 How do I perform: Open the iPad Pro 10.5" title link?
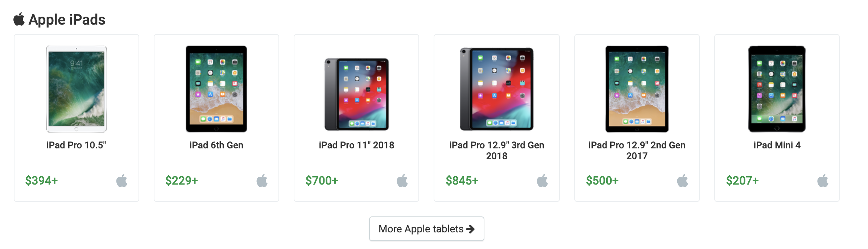click(x=76, y=145)
